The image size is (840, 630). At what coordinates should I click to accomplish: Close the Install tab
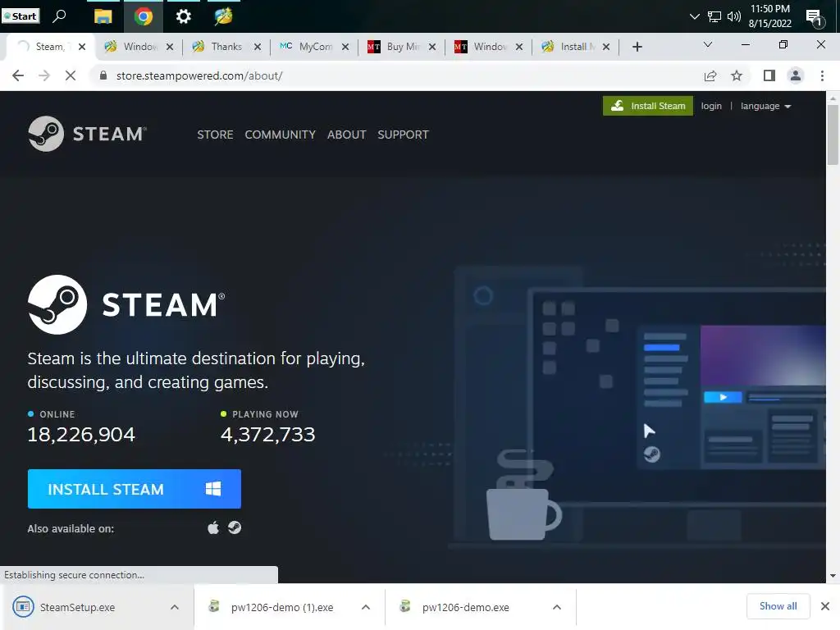point(606,47)
